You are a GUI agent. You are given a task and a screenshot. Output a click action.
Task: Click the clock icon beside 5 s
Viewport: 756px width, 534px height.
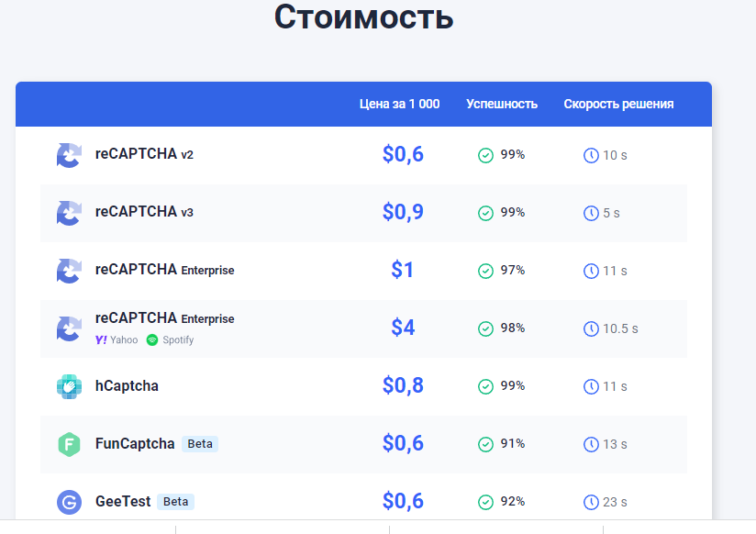click(591, 213)
